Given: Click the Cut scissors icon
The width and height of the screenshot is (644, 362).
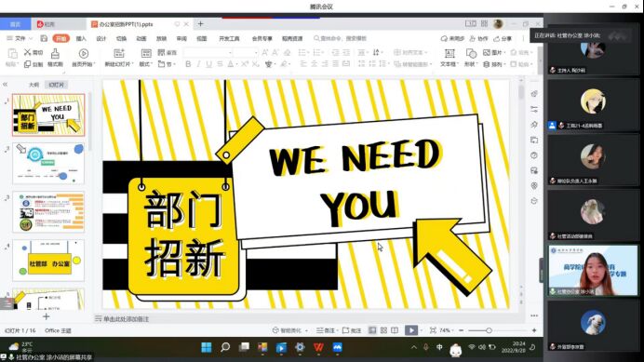Looking at the screenshot, I should pyautogui.click(x=28, y=52).
